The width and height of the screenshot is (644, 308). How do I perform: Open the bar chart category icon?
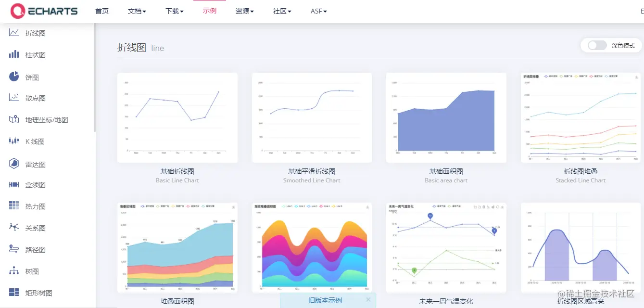click(14, 54)
